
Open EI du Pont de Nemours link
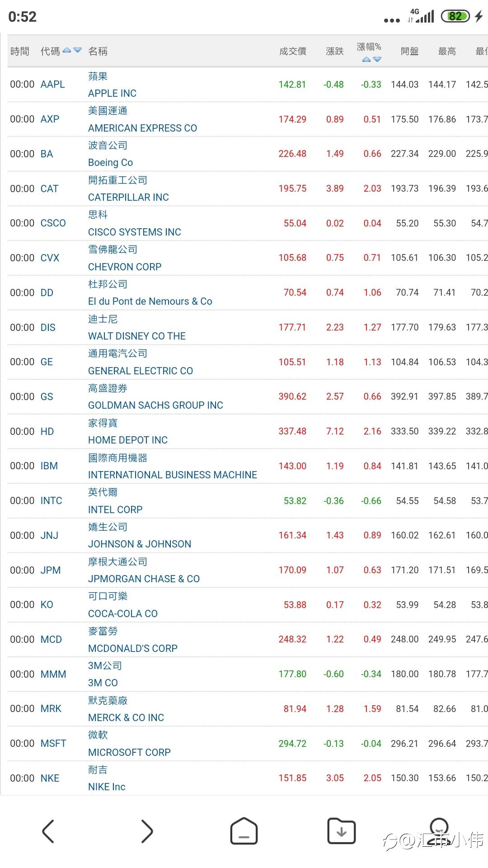pyautogui.click(x=150, y=302)
